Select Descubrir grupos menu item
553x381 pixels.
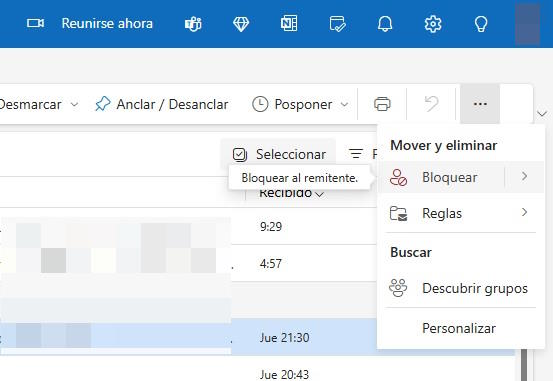click(x=461, y=288)
